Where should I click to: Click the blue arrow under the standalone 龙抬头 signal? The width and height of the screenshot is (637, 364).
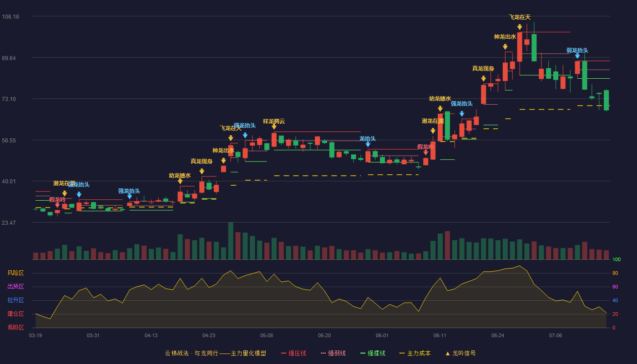tap(368, 144)
